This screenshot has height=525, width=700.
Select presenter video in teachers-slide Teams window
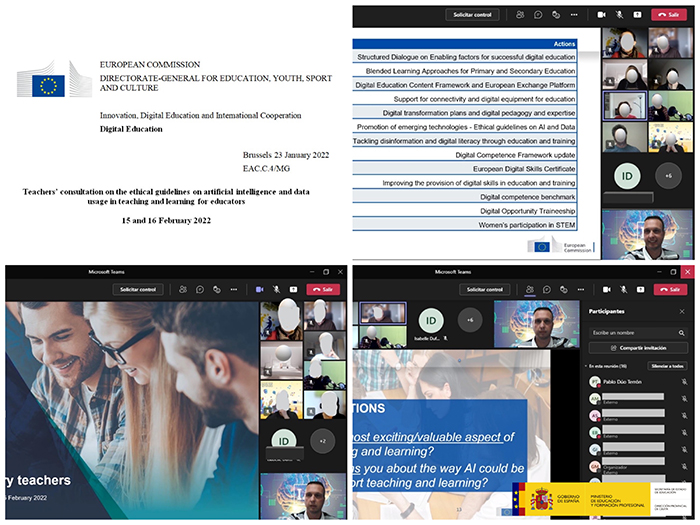(303, 496)
